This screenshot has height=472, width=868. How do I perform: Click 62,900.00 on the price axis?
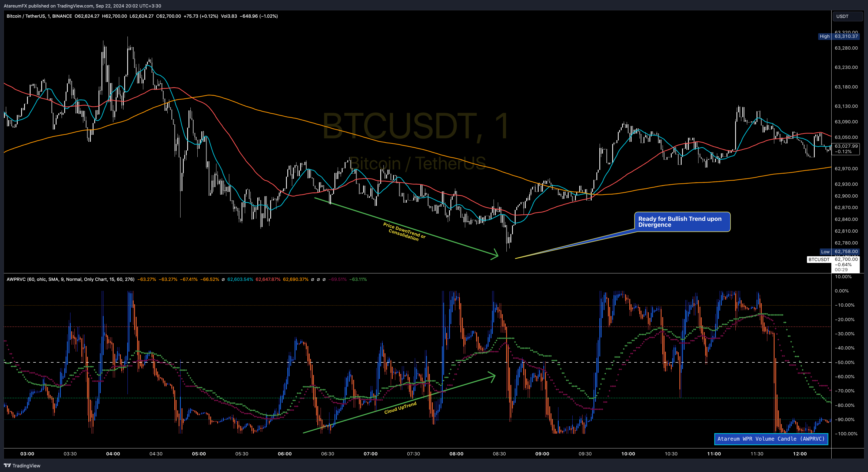click(x=846, y=196)
